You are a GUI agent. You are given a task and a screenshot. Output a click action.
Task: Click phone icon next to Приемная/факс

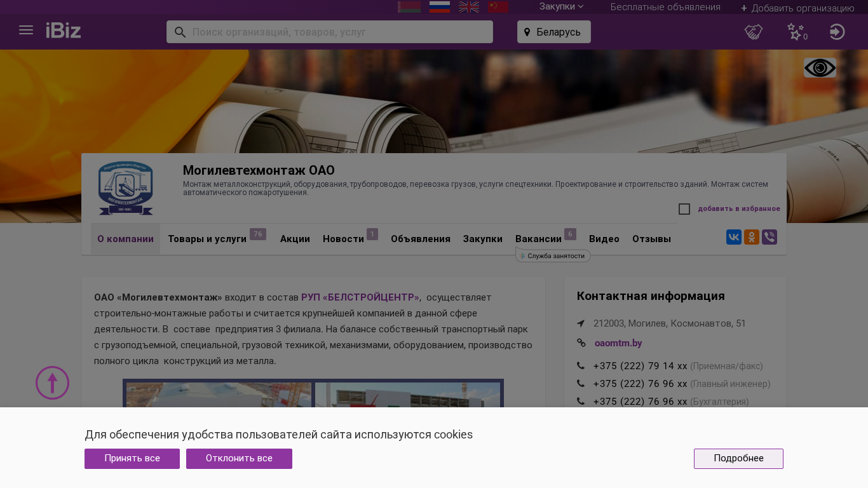[x=581, y=366]
